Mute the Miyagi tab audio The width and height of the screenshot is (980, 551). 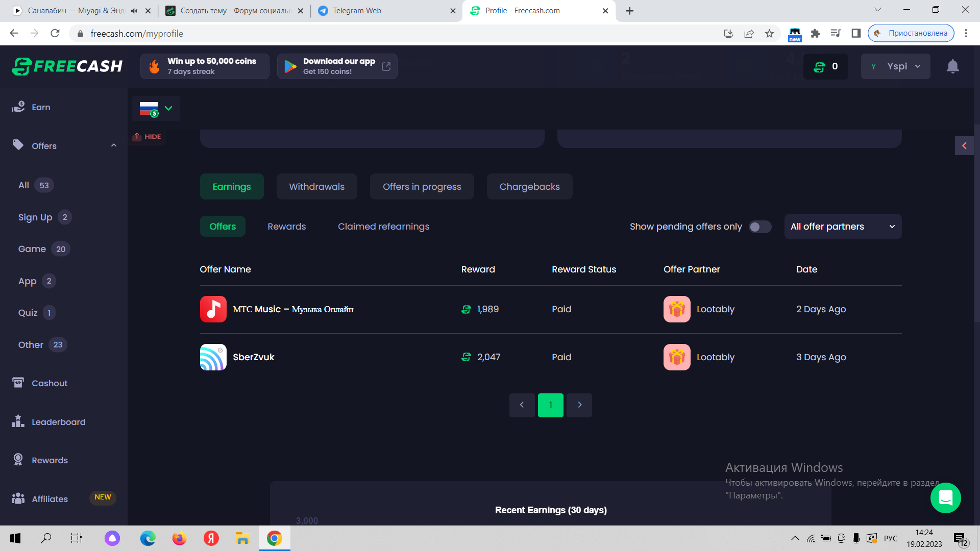[x=134, y=11]
